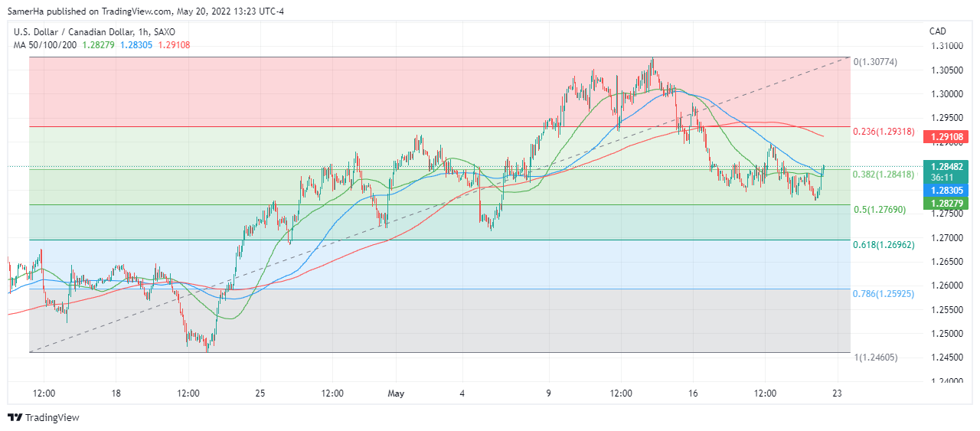Select the 0.236(1.29318) Fibonacci level label
Viewport: 980px width, 431px height.
883,132
